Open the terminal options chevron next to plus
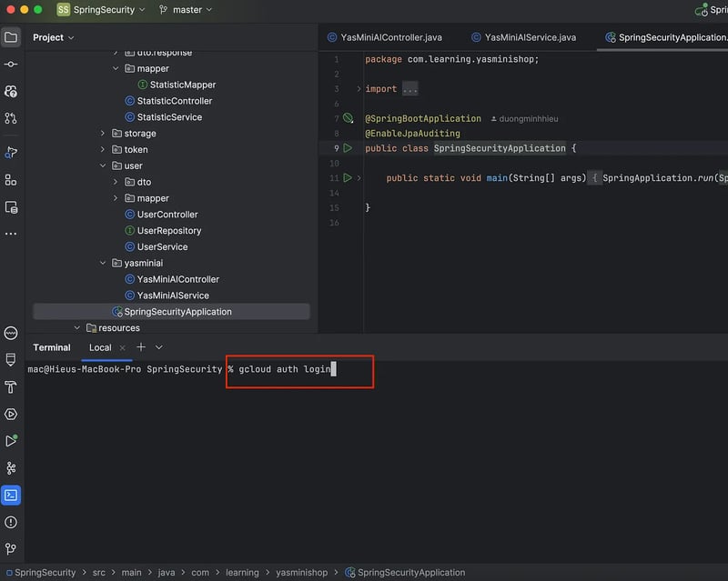The height and width of the screenshot is (581, 728). (157, 347)
